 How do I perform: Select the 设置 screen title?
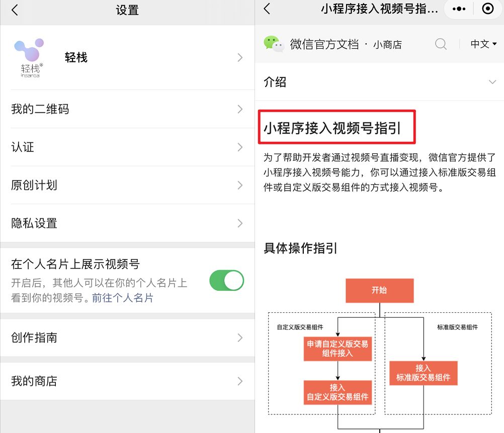coord(127,10)
